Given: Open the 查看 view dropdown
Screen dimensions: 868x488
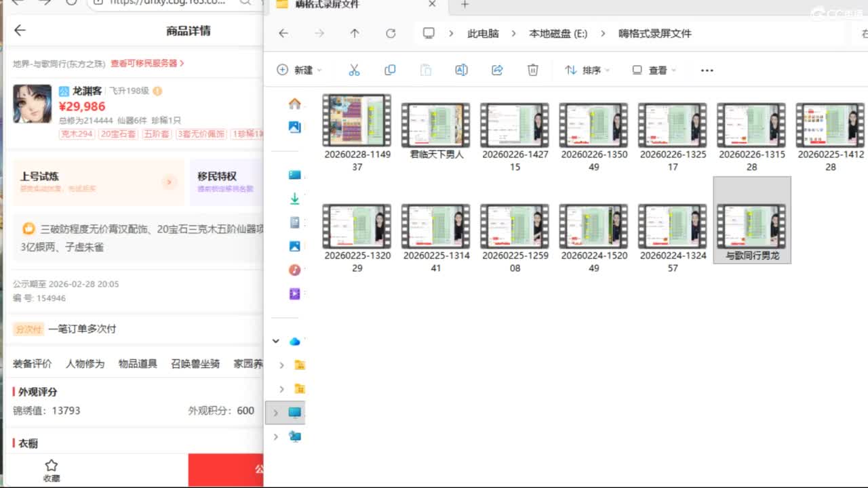Looking at the screenshot, I should tap(654, 70).
